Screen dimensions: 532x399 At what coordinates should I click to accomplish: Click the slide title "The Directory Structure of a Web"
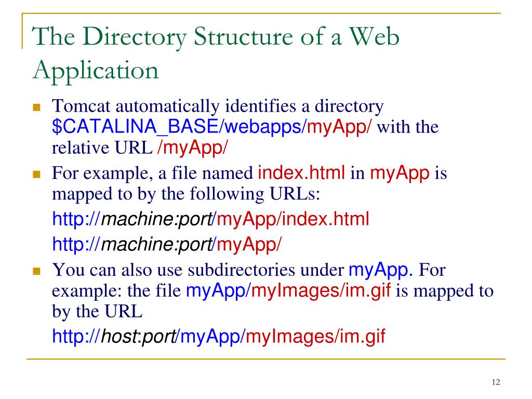[x=216, y=37]
